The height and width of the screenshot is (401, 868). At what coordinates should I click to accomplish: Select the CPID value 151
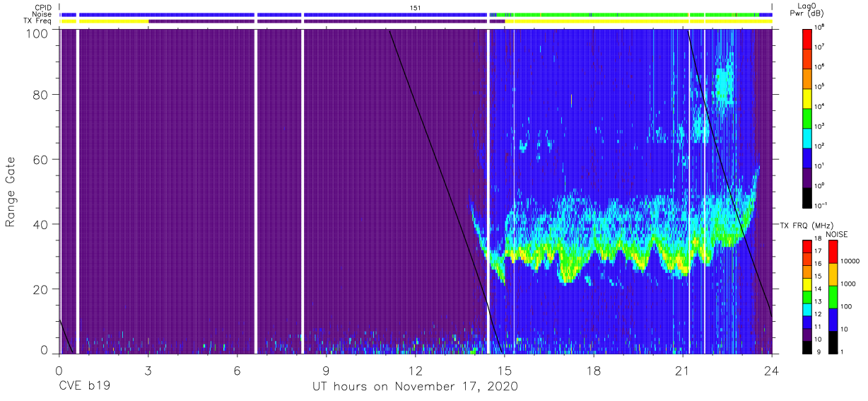[x=416, y=8]
